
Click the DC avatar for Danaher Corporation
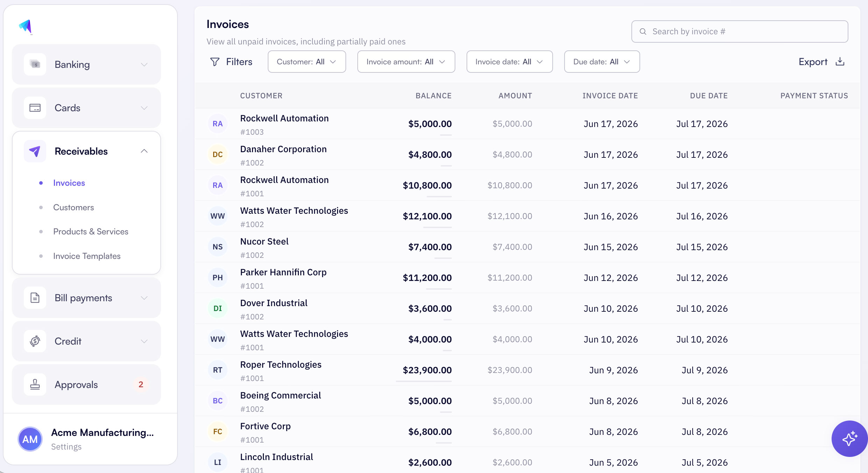pos(218,154)
